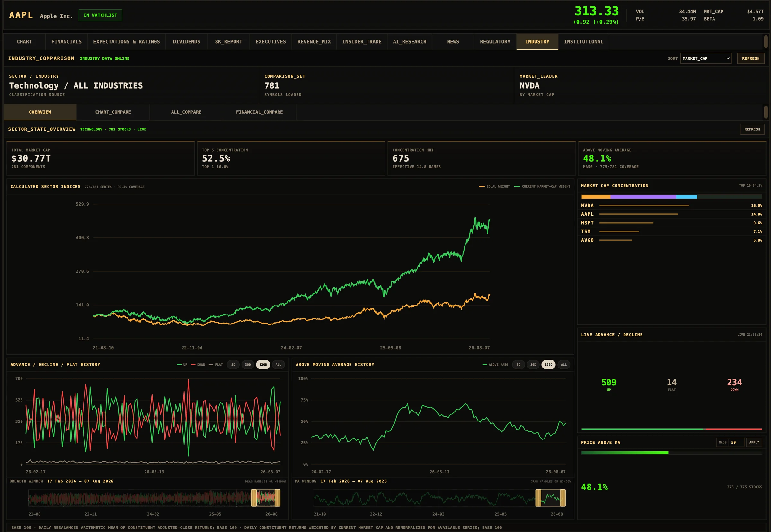The height and width of the screenshot is (532, 771).
Task: Click the 234 DOWN count
Action: coord(734,382)
